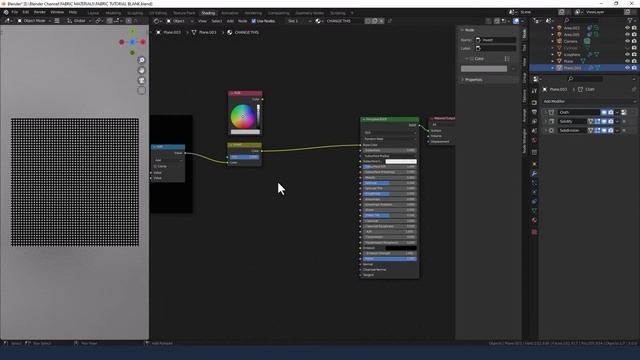The image size is (640, 360).
Task: Click the Alpha slider on Principled BSDF
Action: 389,259
